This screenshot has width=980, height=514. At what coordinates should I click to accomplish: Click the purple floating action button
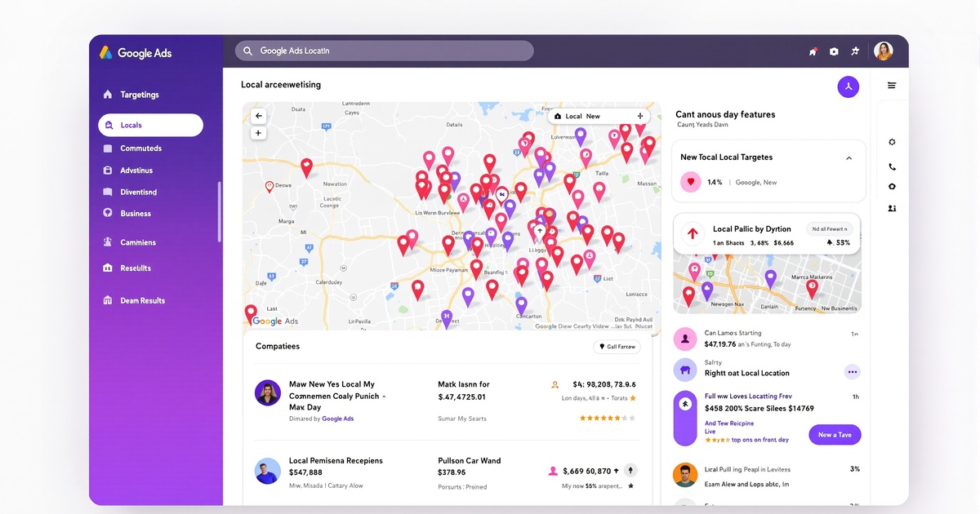pos(849,86)
